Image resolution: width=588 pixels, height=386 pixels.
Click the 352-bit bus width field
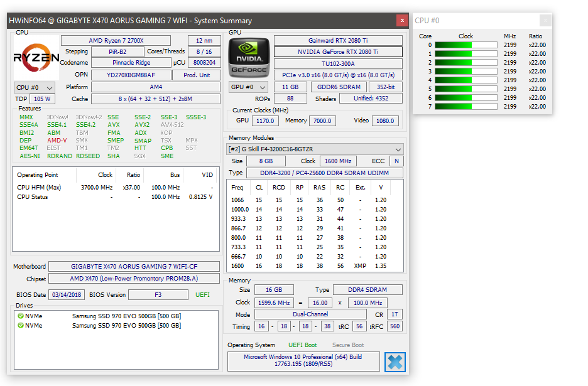(386, 87)
